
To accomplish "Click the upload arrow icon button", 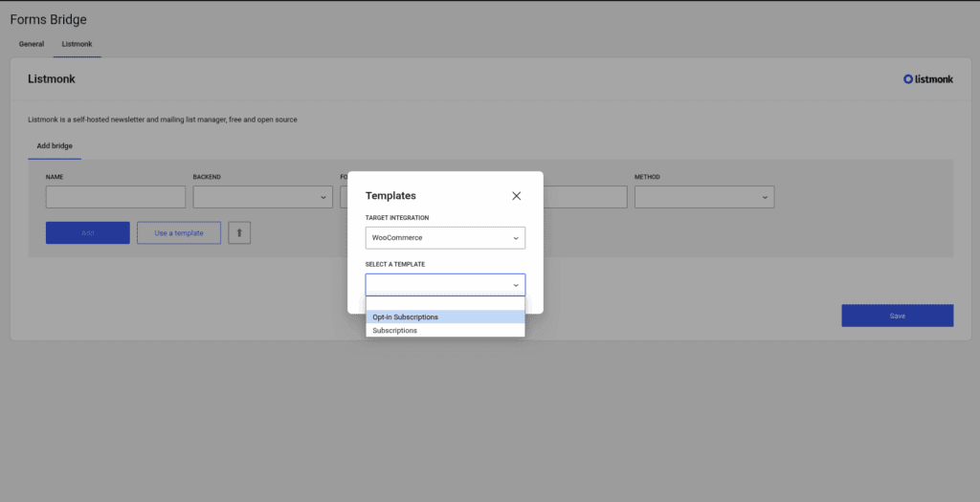I will 239,233.
